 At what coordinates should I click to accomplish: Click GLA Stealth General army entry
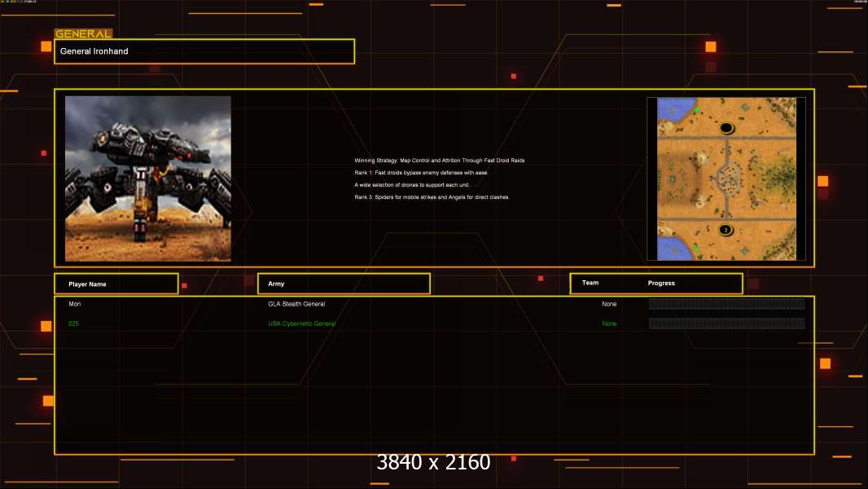[x=296, y=304]
